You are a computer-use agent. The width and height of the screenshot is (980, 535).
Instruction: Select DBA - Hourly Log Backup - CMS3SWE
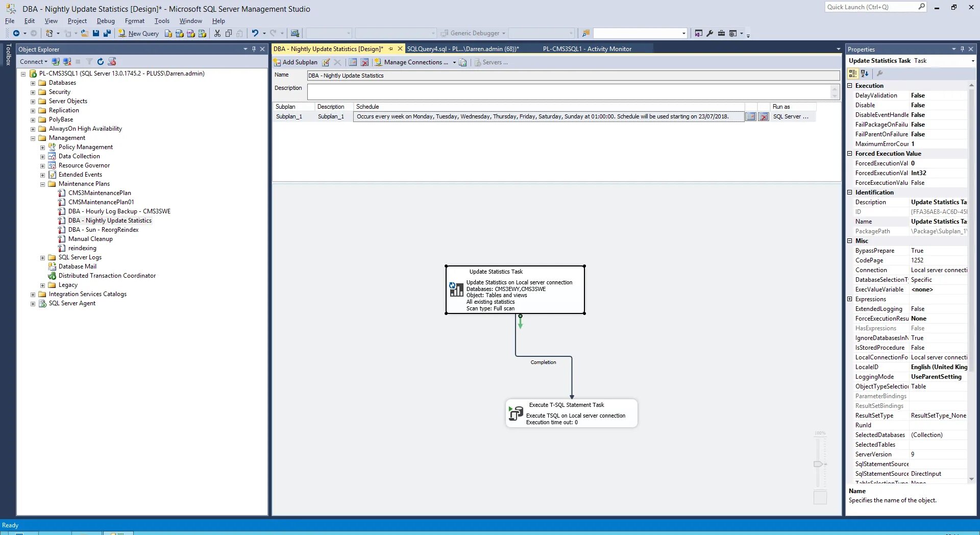pos(119,211)
